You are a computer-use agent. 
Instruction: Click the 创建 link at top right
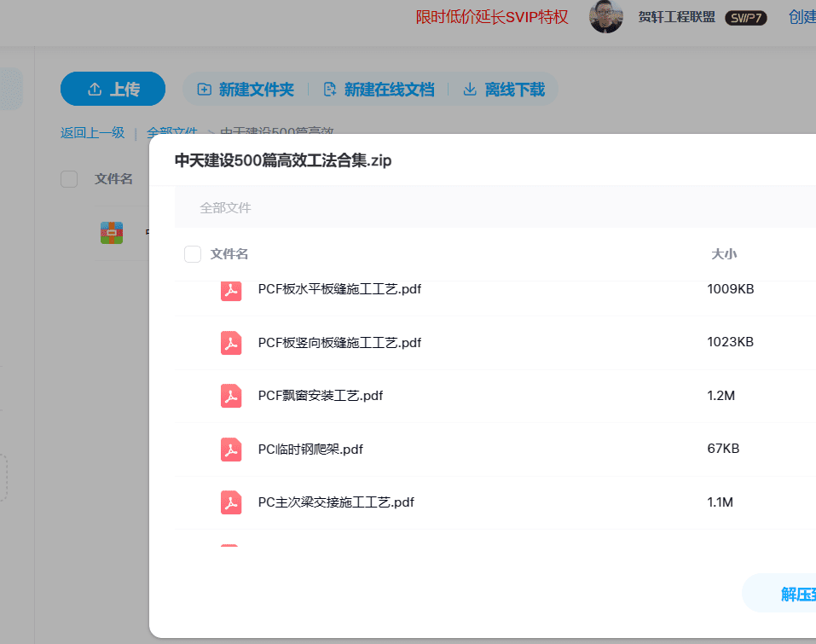(802, 17)
